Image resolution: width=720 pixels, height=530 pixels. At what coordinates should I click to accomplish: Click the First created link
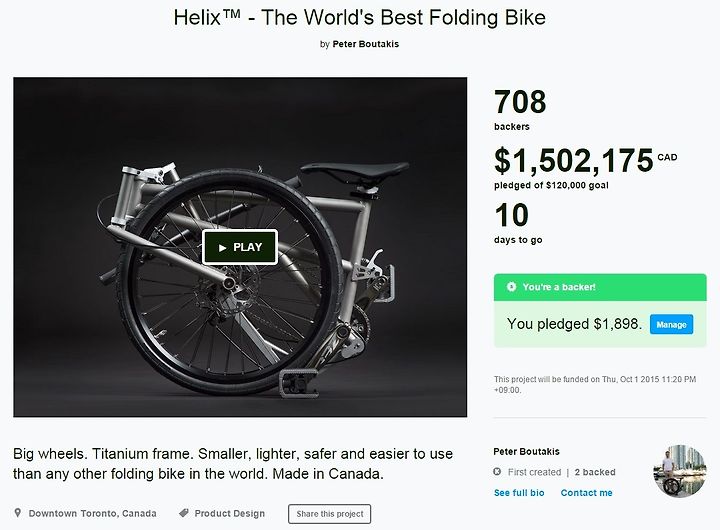[x=534, y=472]
